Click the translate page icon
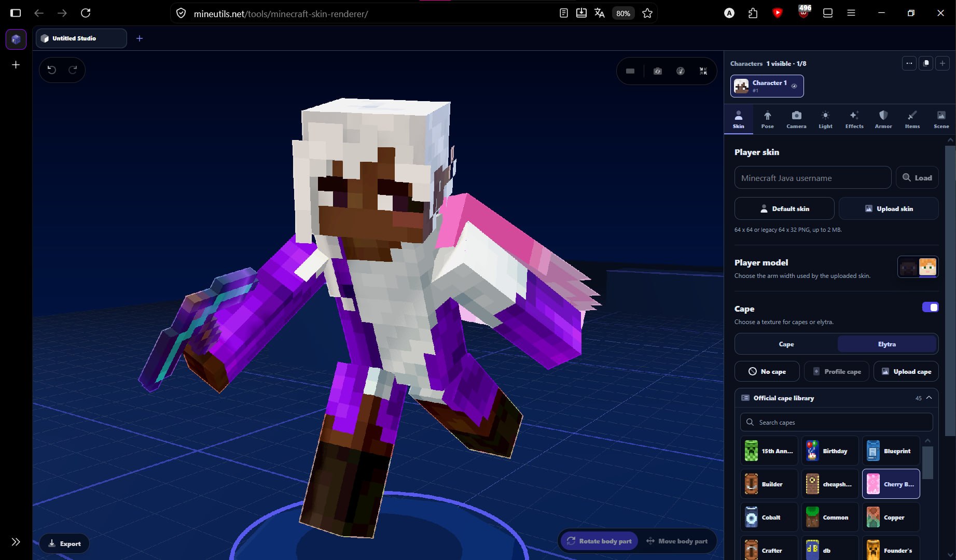The height and width of the screenshot is (560, 956). click(600, 13)
